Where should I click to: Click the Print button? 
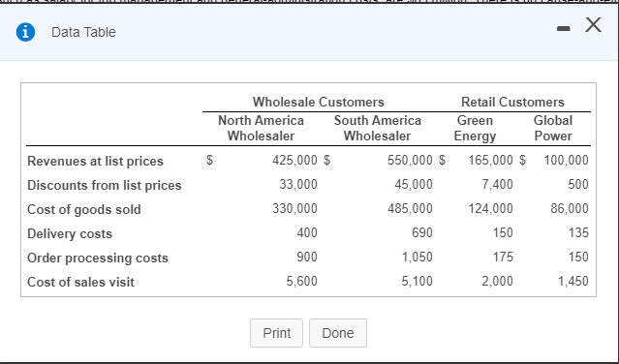pos(276,333)
